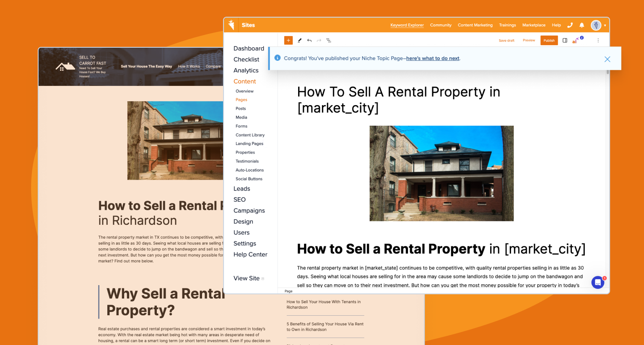Image resolution: width=644 pixels, height=345 pixels.
Task: Click the page title heading in the editor
Action: click(x=398, y=100)
